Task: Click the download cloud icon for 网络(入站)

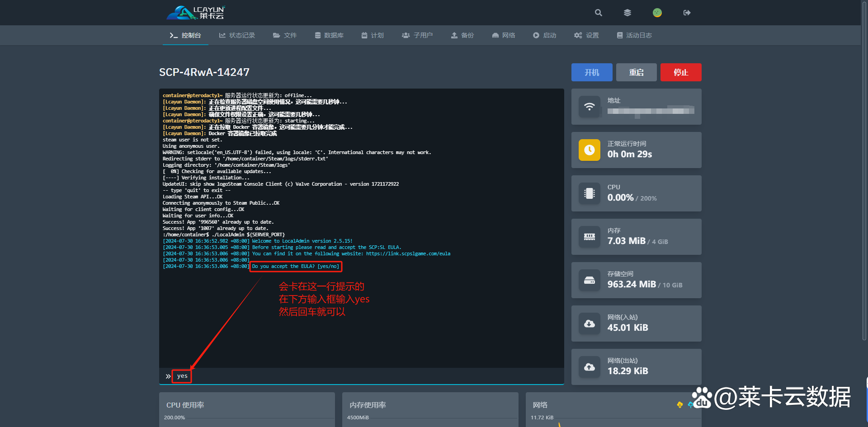Action: pos(590,324)
